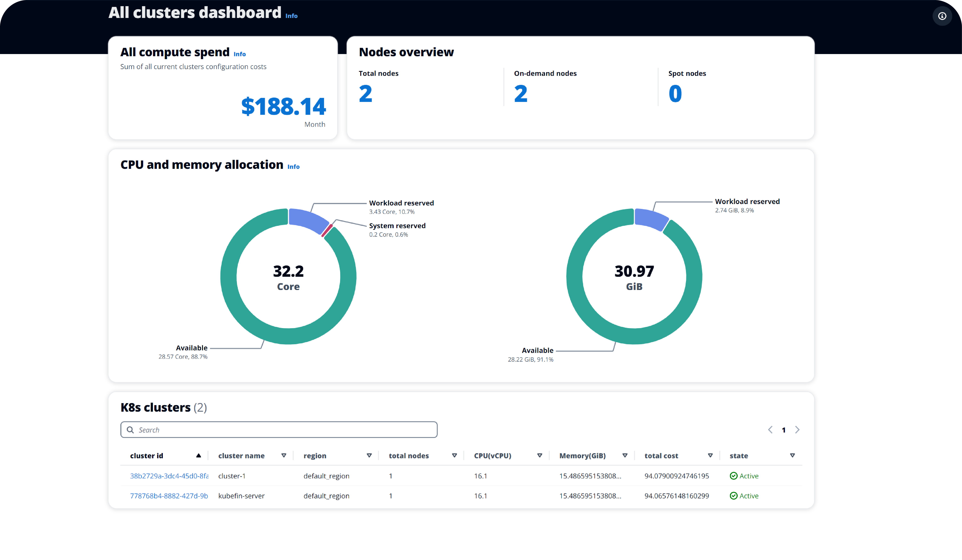962x560 pixels.
Task: Open cluster 778768b4-8882-427d link
Action: tap(169, 496)
